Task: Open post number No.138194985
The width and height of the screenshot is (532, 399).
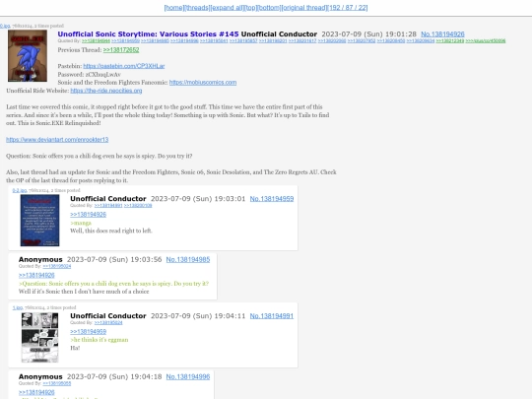Action: coord(188,259)
